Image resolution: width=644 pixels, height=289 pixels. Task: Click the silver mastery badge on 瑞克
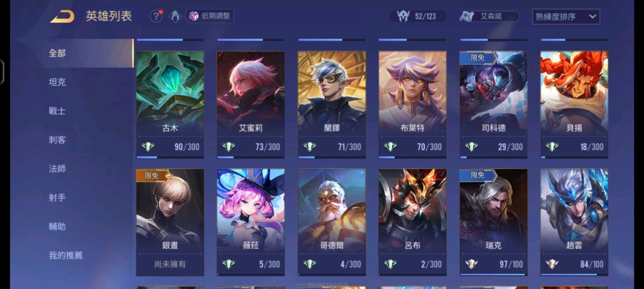[472, 264]
